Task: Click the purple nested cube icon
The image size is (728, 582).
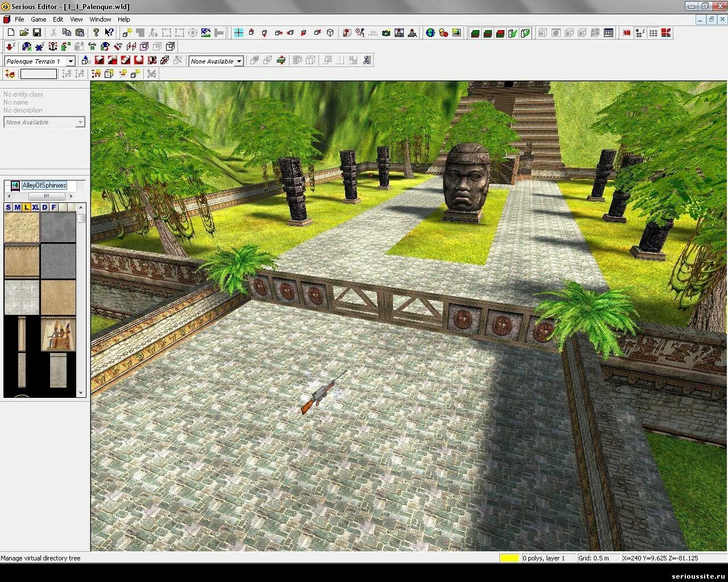Action: point(144,46)
